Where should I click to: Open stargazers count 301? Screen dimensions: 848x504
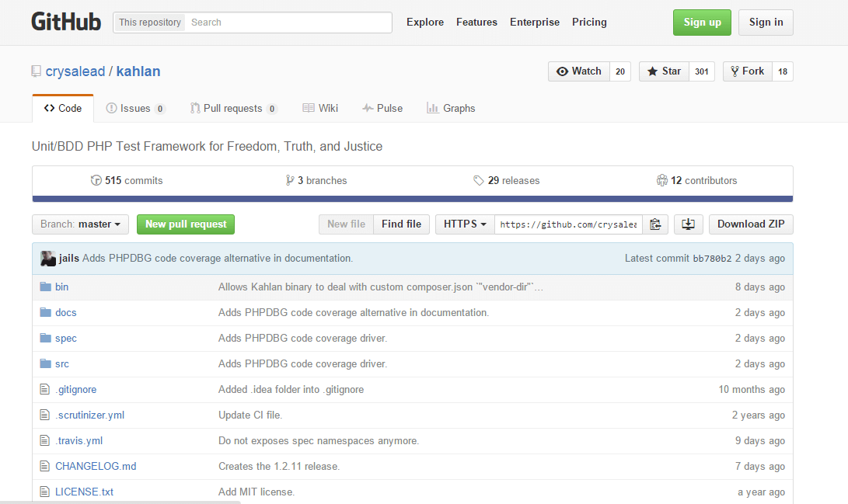tap(702, 71)
